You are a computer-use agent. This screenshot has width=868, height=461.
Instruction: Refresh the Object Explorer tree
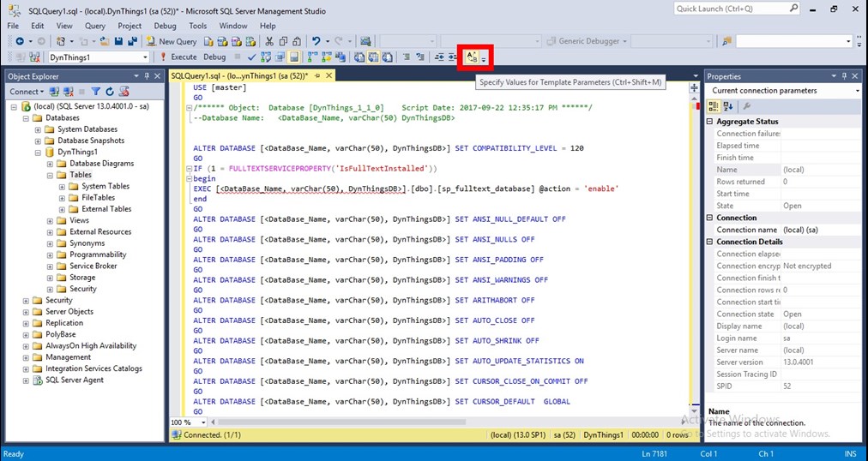pos(110,92)
